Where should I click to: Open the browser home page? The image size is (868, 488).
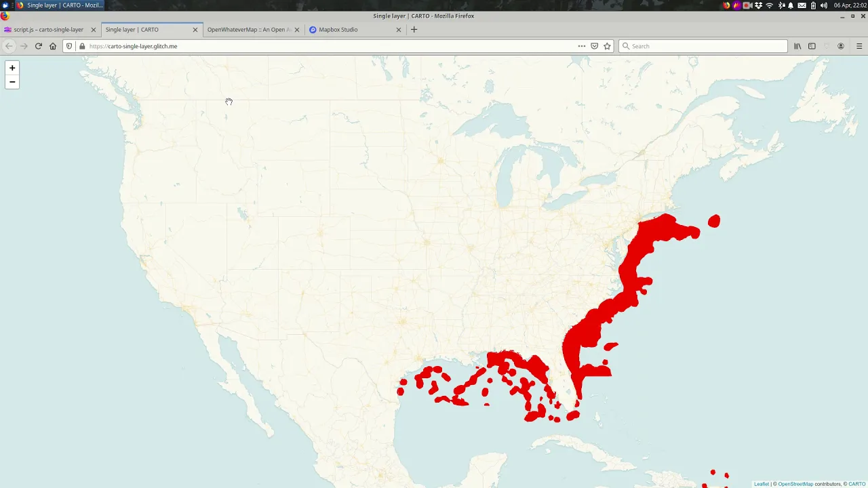pos(53,46)
